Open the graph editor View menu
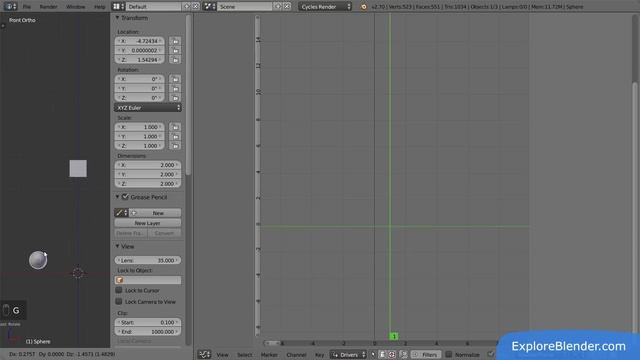This screenshot has width=640, height=360. 222,355
